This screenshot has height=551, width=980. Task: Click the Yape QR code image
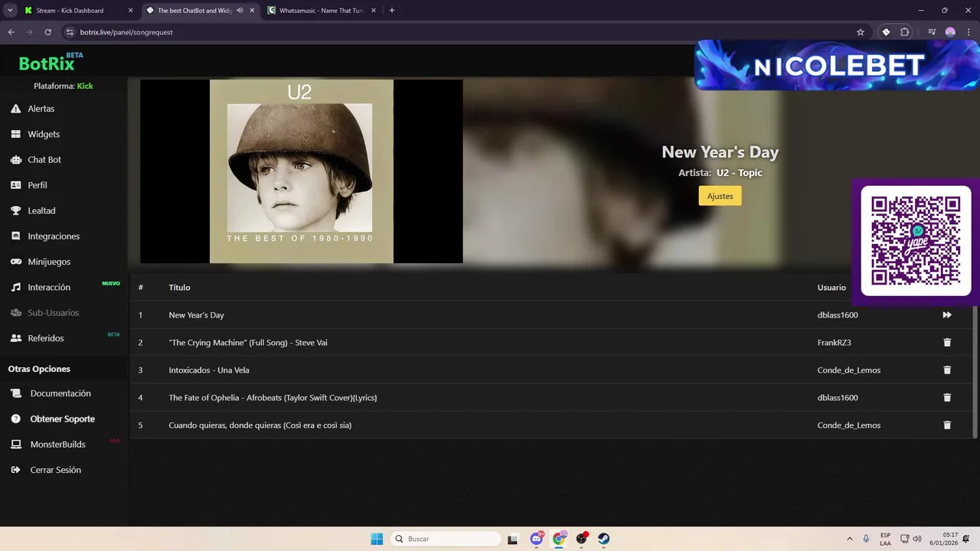pos(916,241)
